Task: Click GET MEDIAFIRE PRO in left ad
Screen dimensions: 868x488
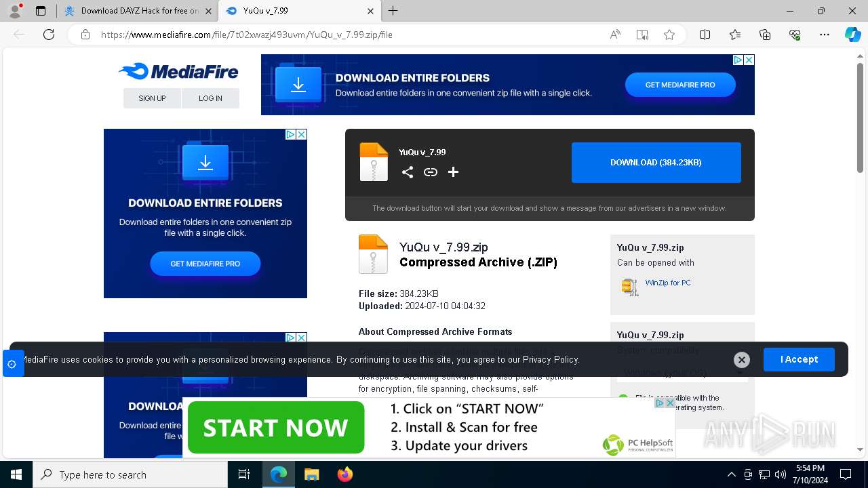Action: [x=205, y=264]
